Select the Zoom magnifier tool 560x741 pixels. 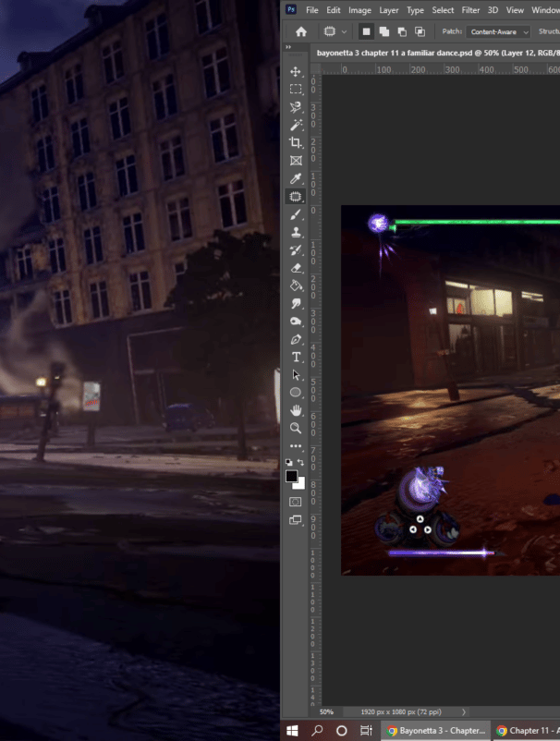(296, 429)
